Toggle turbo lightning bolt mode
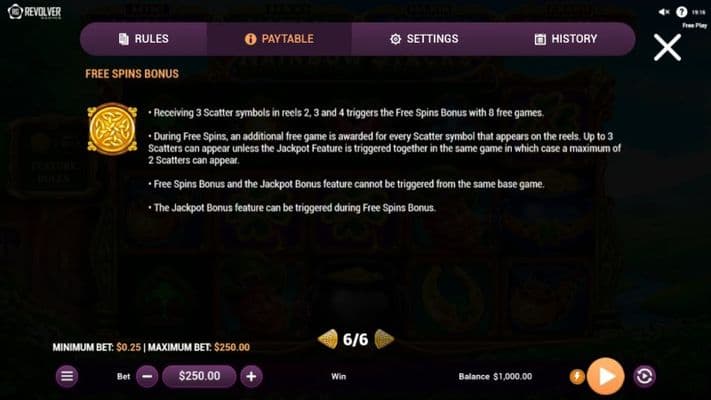Image resolution: width=711 pixels, height=400 pixels. click(x=577, y=376)
